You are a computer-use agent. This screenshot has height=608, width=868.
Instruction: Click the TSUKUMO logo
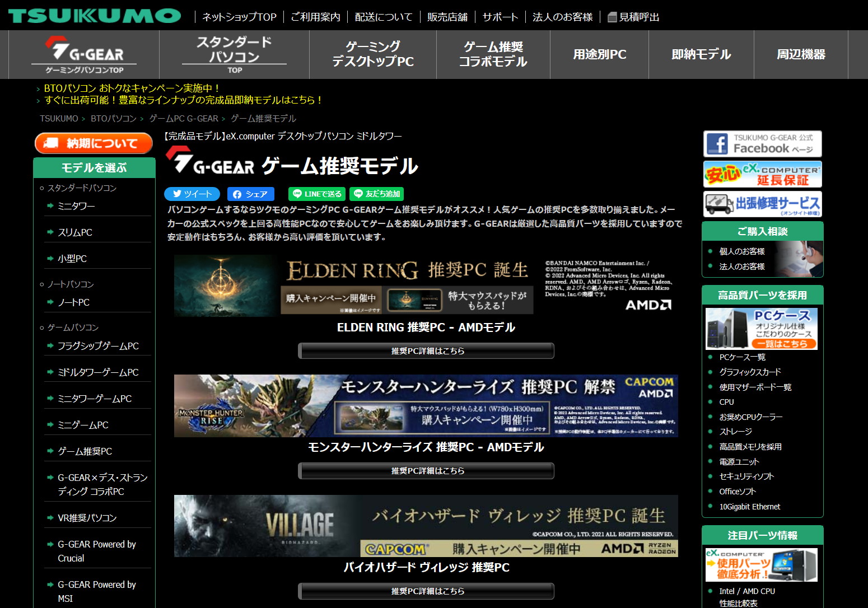tap(94, 16)
